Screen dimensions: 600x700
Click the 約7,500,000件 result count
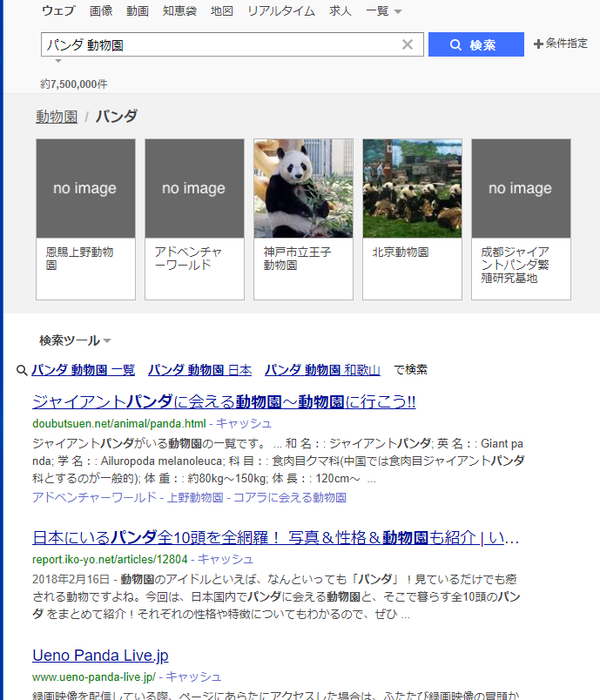coord(74,84)
